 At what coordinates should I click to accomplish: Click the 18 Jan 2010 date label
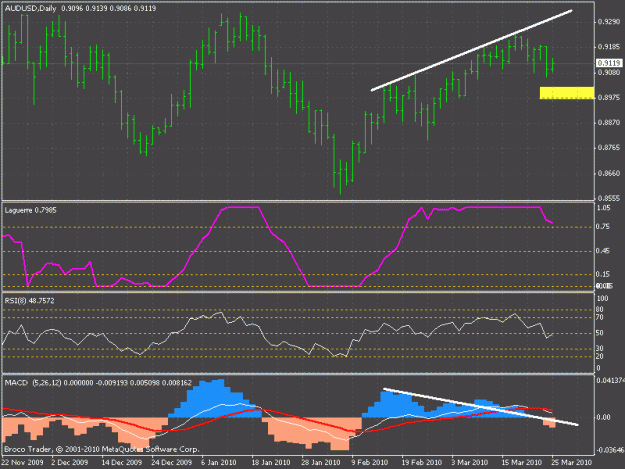271,463
